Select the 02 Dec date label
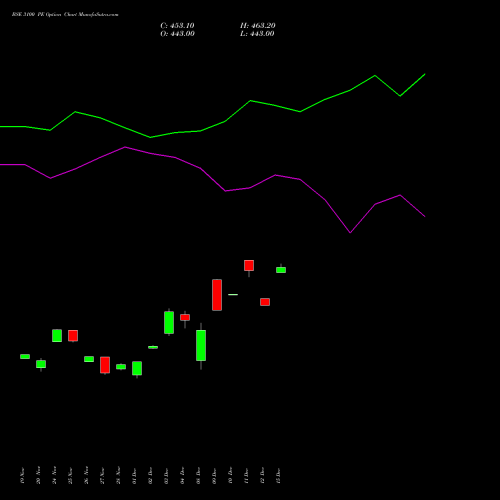 [150, 476]
